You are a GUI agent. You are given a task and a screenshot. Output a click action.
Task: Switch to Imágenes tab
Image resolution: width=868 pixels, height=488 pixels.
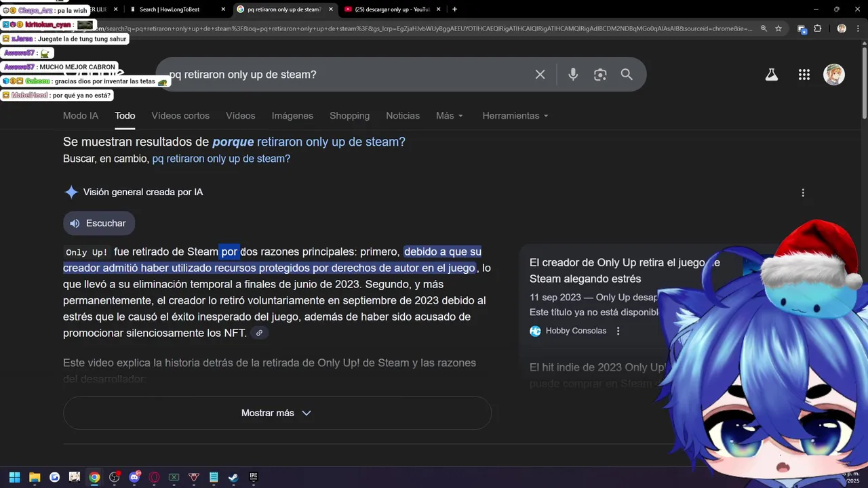pyautogui.click(x=292, y=116)
